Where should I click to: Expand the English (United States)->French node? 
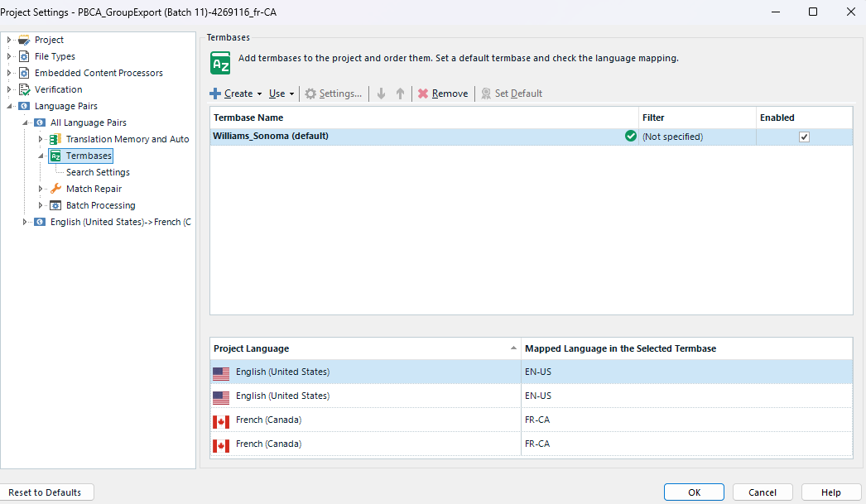point(26,221)
